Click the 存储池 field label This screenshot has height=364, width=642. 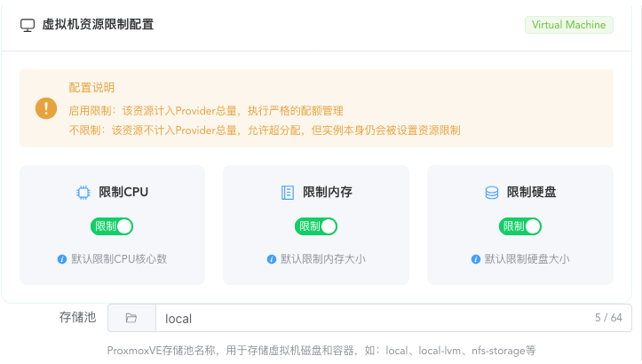point(77,317)
